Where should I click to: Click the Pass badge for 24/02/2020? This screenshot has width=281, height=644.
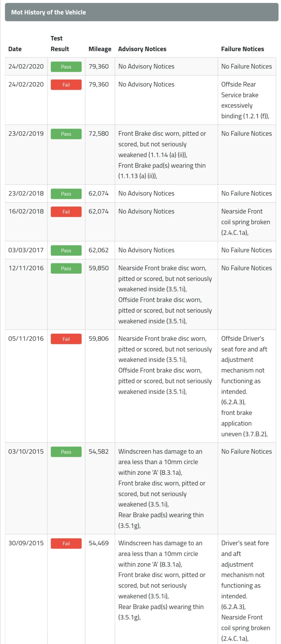pos(66,67)
